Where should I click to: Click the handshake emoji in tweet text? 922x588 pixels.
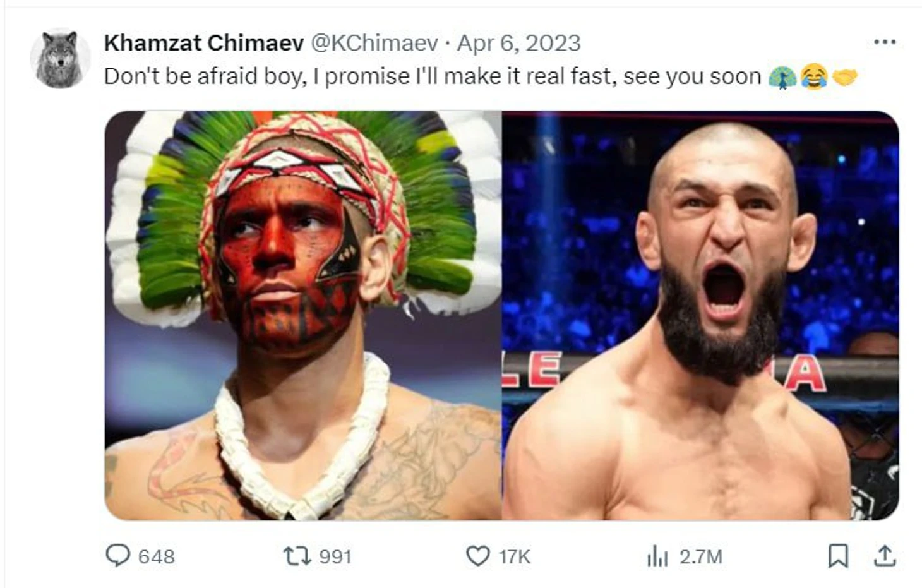(x=844, y=77)
